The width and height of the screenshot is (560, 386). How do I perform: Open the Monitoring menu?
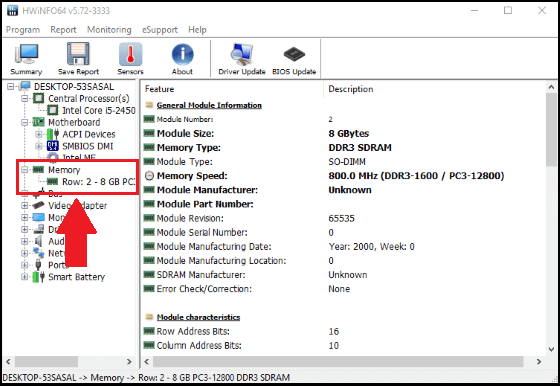point(109,30)
